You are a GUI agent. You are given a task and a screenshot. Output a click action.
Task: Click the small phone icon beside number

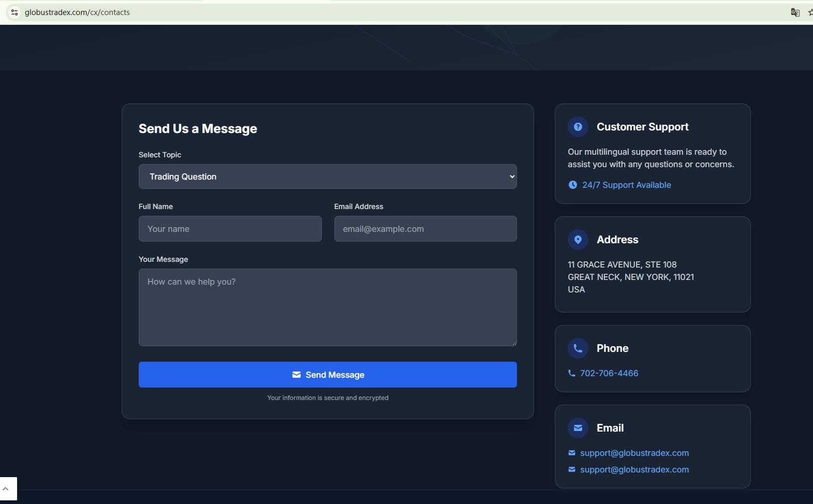point(571,373)
